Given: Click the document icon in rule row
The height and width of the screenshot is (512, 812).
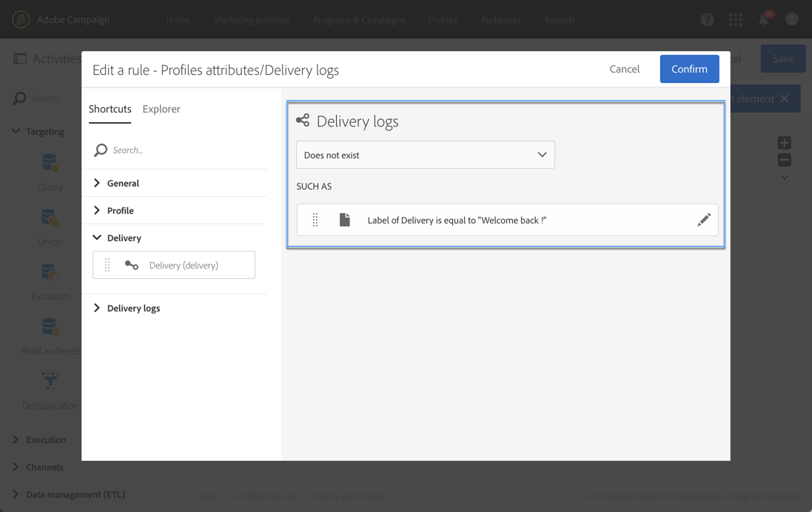Looking at the screenshot, I should point(345,220).
